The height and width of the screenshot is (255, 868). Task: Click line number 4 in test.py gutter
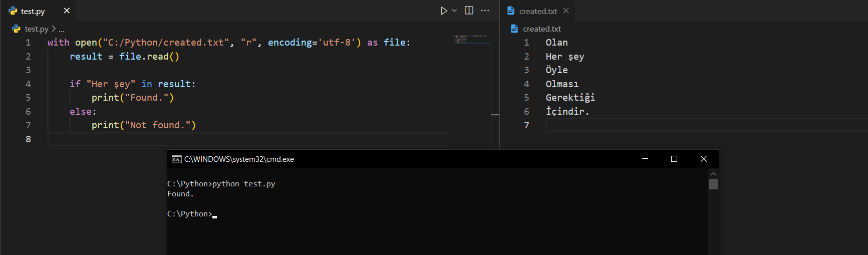pyautogui.click(x=28, y=84)
